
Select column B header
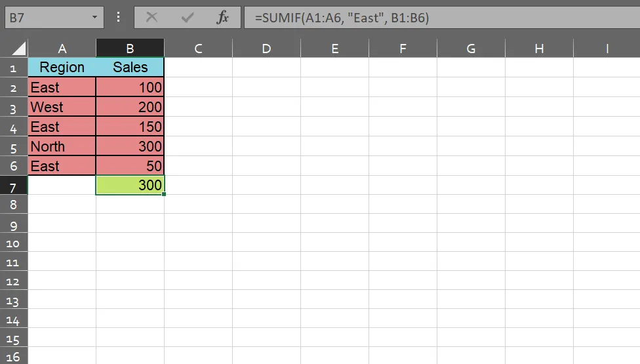coord(130,48)
